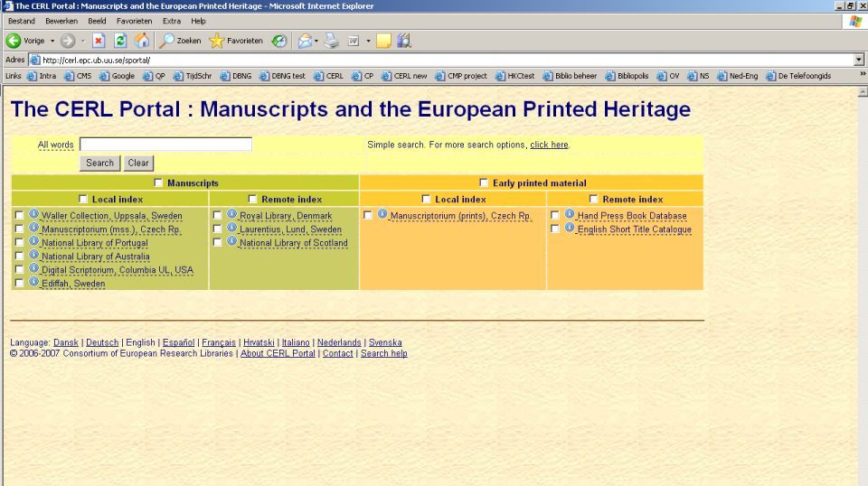This screenshot has height=486, width=868.
Task: Click the All words search field
Action: (x=165, y=145)
